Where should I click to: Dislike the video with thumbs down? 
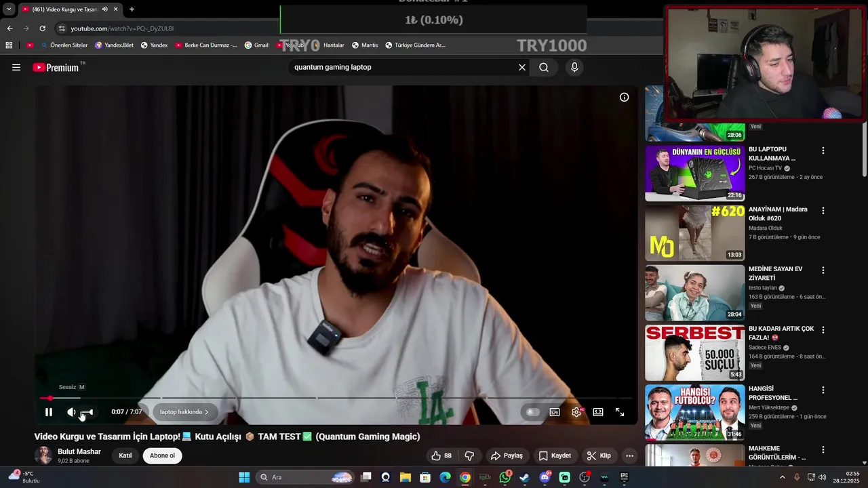[x=469, y=455]
